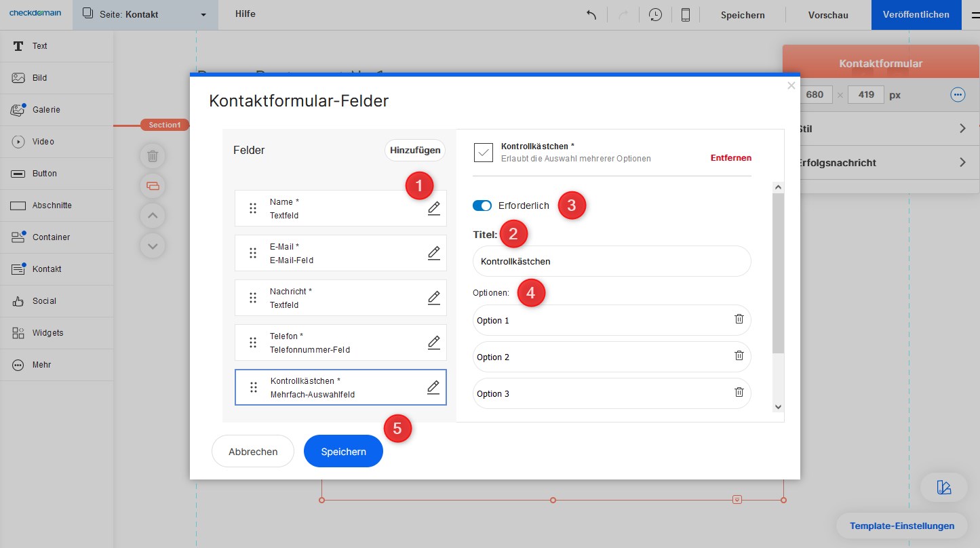Remove Option 3 with its trash icon
The width and height of the screenshot is (980, 548).
click(739, 392)
